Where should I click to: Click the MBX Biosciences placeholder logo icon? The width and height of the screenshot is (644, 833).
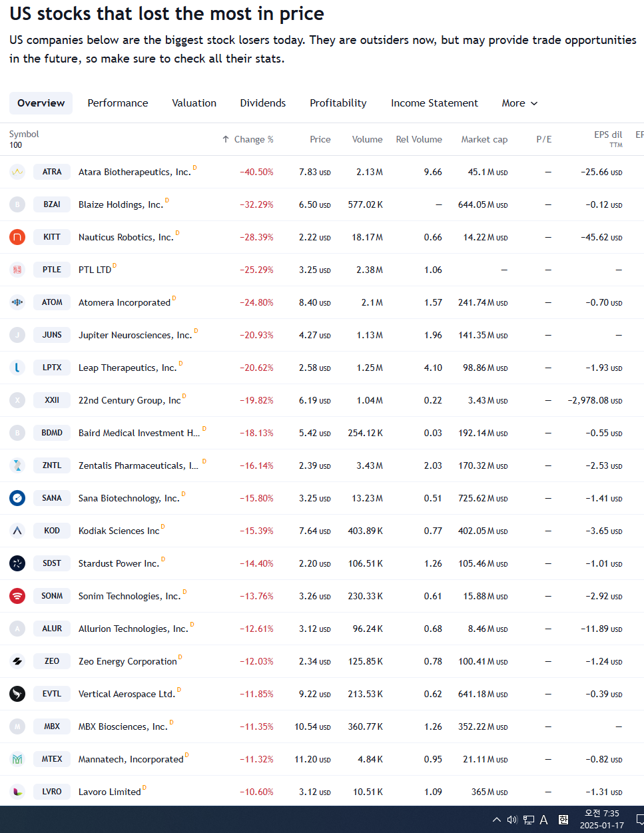17,726
